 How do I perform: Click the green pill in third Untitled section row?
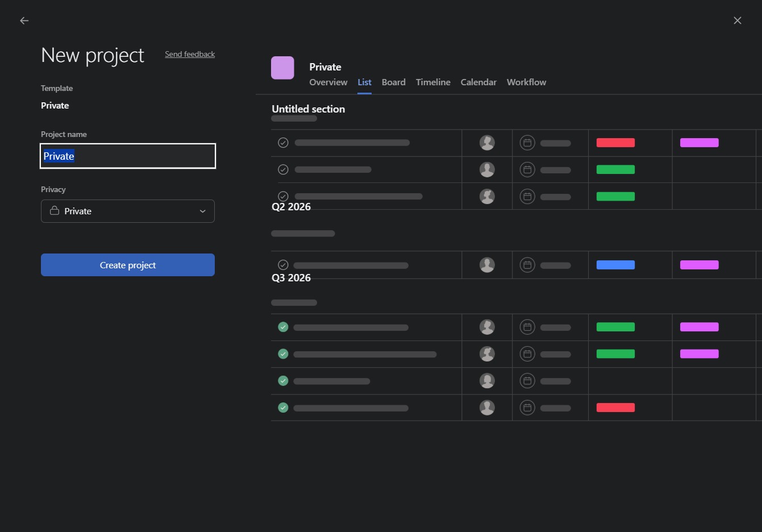point(615,197)
